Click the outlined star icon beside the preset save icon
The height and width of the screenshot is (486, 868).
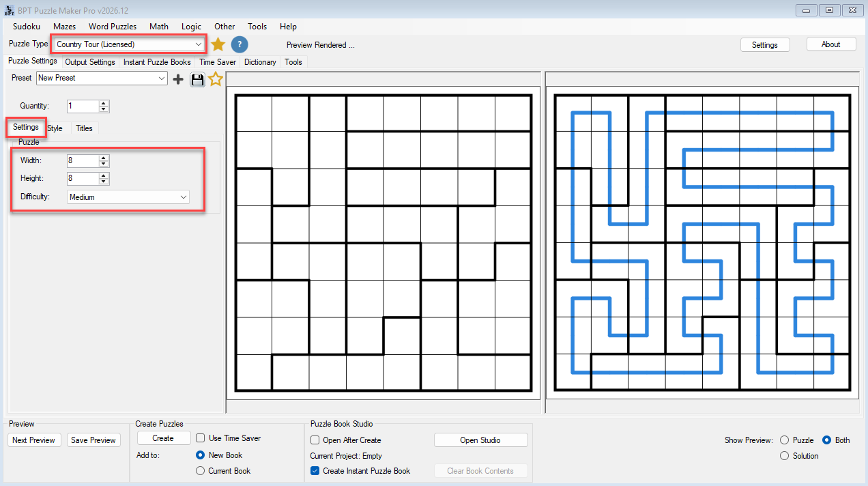click(x=216, y=79)
